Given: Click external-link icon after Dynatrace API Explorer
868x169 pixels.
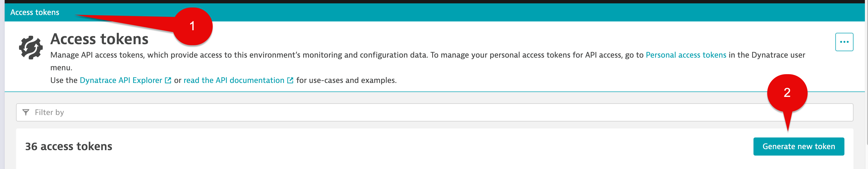Looking at the screenshot, I should [x=168, y=81].
